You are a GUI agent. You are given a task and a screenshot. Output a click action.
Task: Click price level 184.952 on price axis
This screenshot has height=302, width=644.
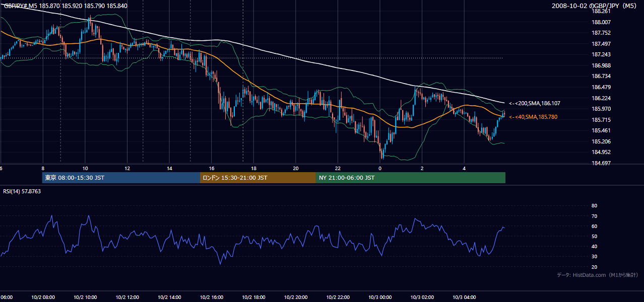[x=601, y=152]
